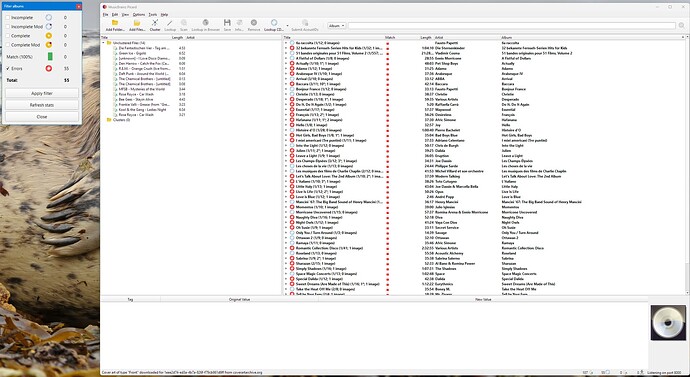
Task: Uncheck the Errors filter checkbox
Action: click(7, 69)
